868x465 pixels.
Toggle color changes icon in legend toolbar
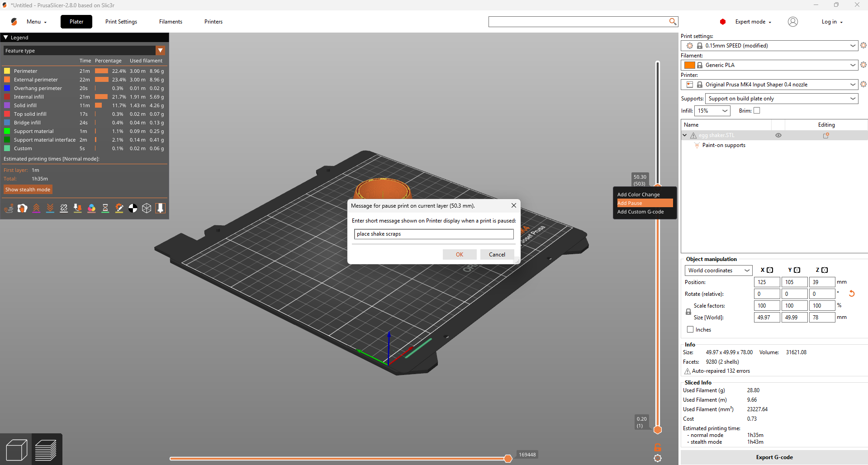(91, 208)
